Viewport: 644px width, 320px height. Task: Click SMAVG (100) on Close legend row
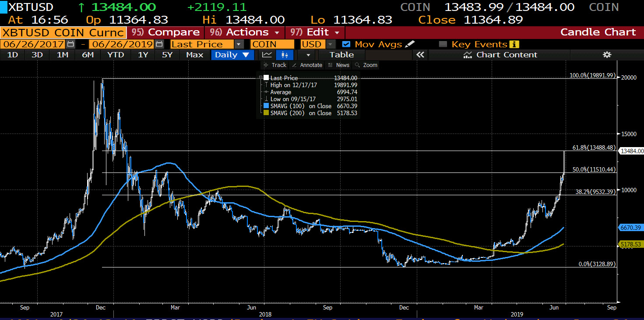311,106
